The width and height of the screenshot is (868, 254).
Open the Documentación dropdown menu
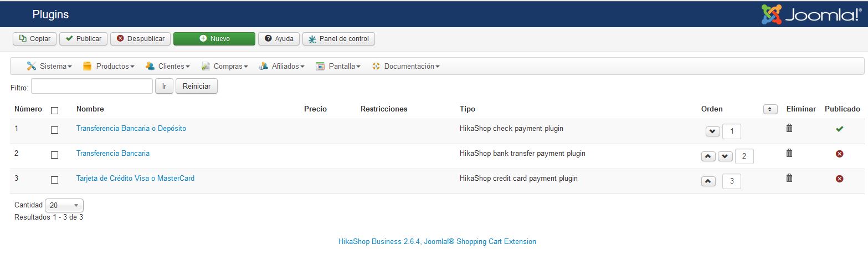tap(406, 66)
